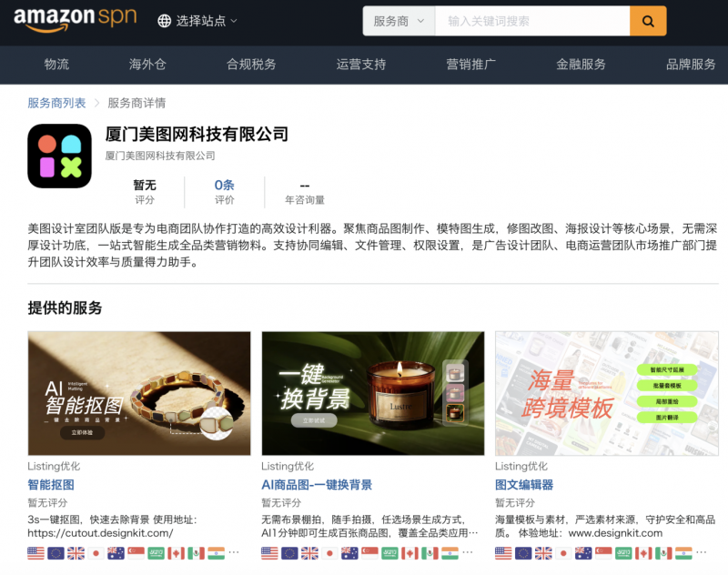This screenshot has height=575, width=728.
Task: Click the EU flag under 智能抠图
Action: tap(56, 553)
